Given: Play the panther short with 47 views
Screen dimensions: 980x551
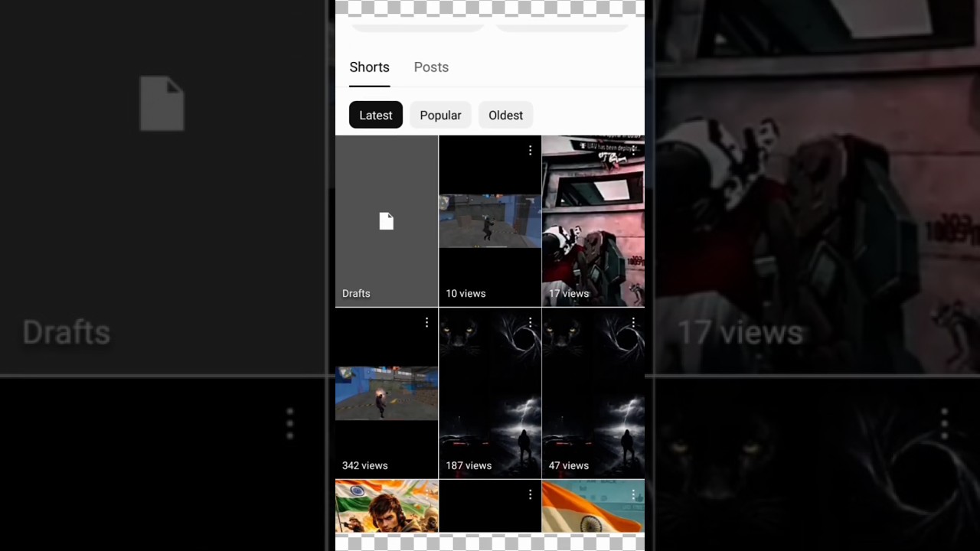Looking at the screenshot, I should [593, 393].
